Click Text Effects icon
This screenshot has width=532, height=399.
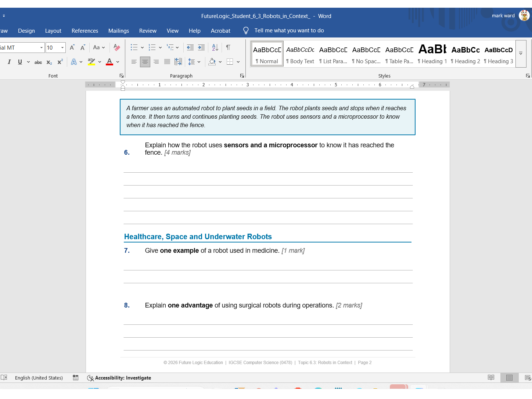point(74,62)
